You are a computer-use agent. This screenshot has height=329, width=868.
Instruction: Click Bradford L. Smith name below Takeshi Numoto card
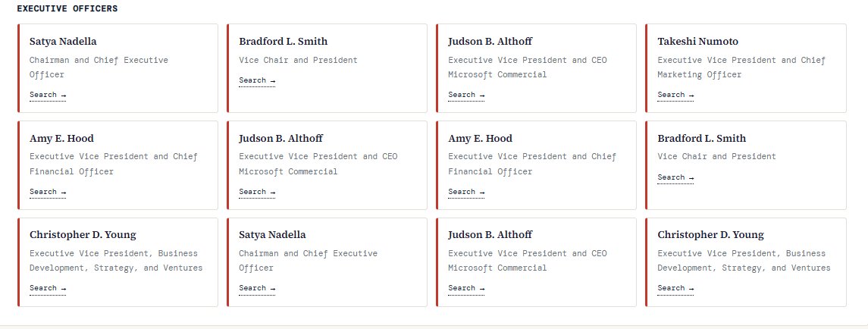tap(701, 139)
